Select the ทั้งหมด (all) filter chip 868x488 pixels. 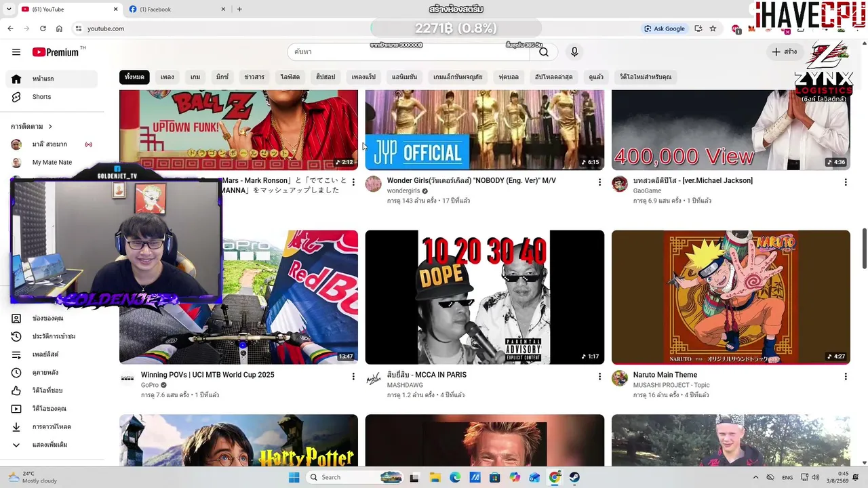[x=134, y=77]
